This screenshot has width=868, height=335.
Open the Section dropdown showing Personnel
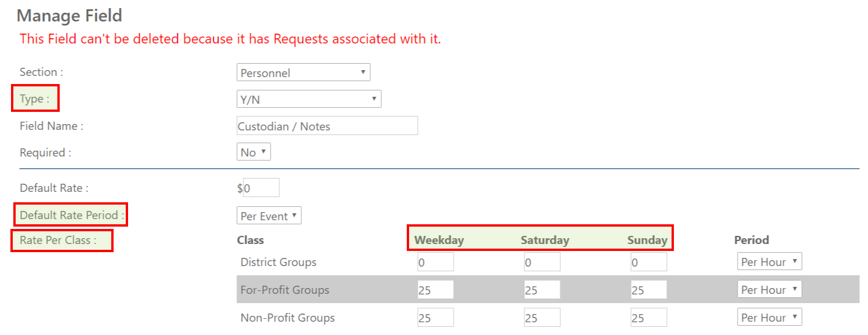(303, 72)
